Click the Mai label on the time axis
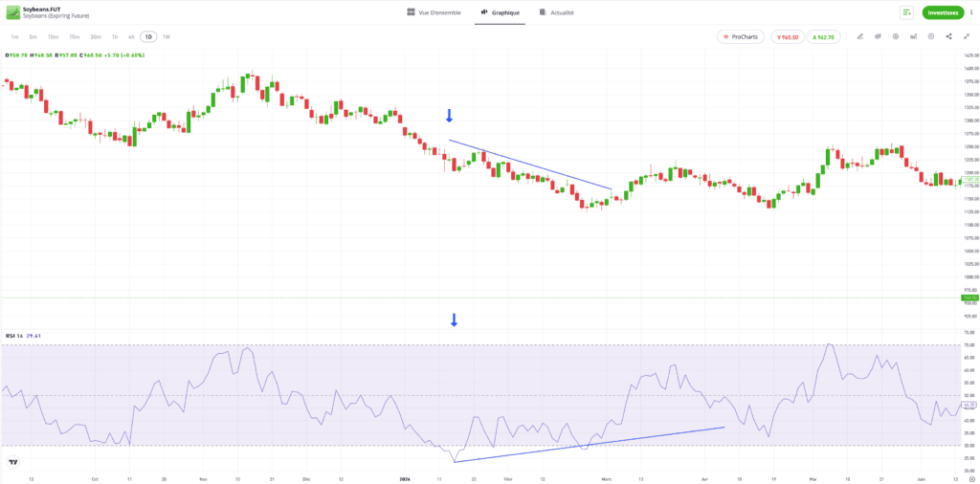 pyautogui.click(x=812, y=478)
